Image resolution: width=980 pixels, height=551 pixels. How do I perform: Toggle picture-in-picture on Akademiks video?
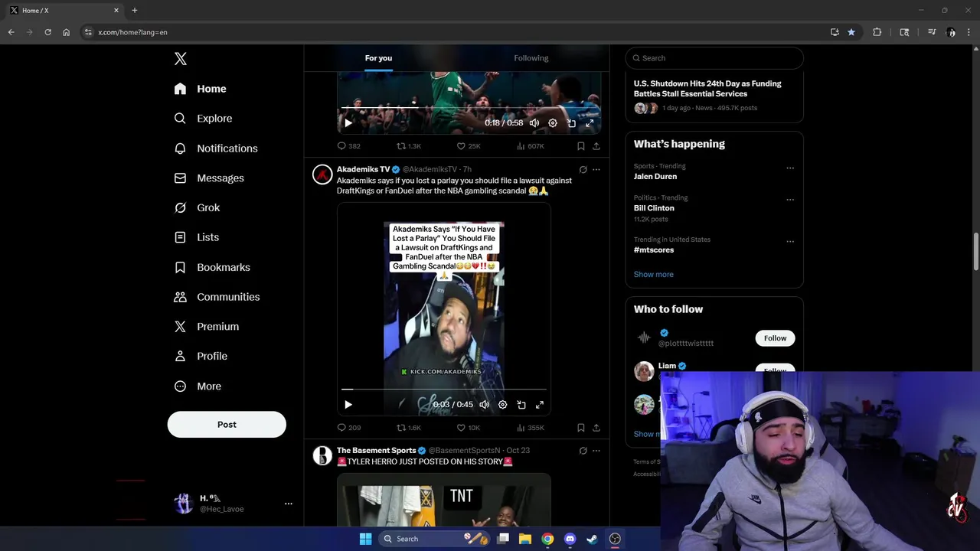pyautogui.click(x=521, y=405)
